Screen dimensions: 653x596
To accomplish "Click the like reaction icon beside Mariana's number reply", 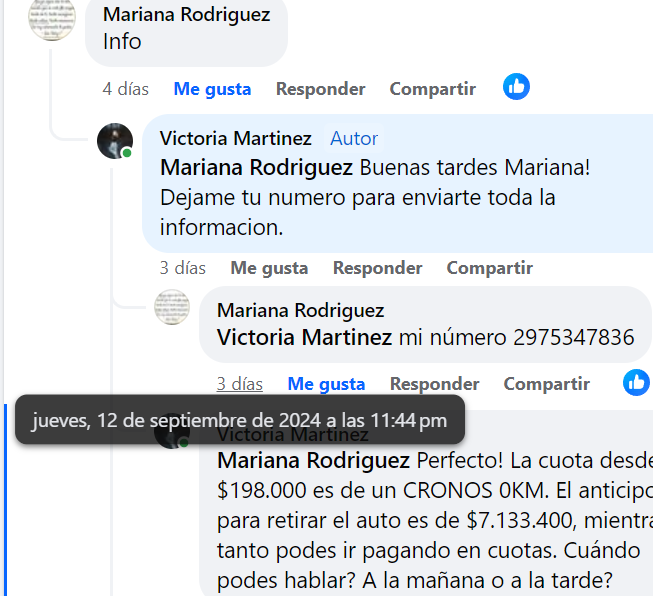I will tap(636, 382).
